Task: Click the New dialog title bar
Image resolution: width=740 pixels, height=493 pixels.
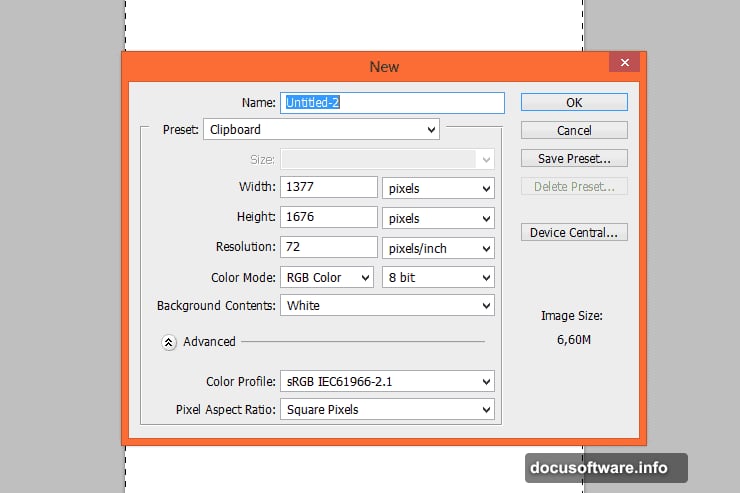Action: pos(384,66)
